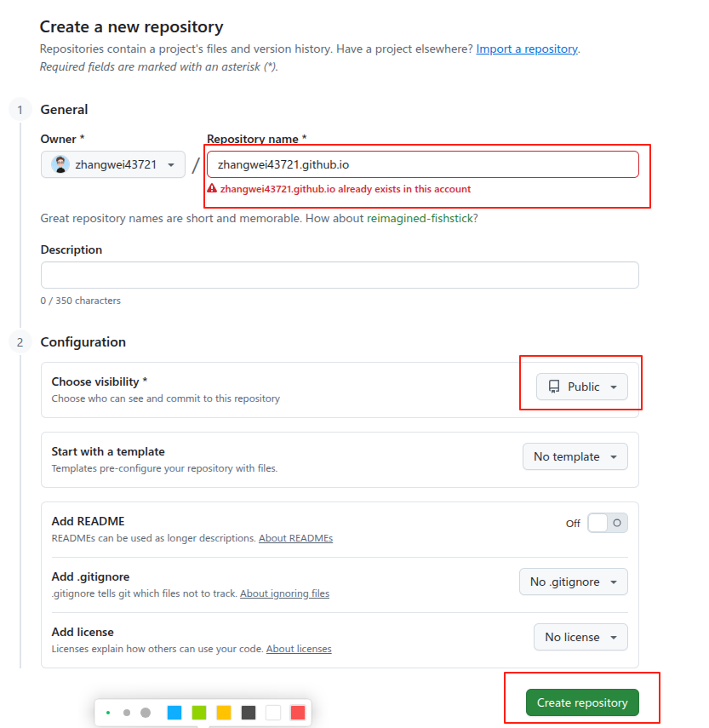Pick the blue color swatch

tap(174, 713)
